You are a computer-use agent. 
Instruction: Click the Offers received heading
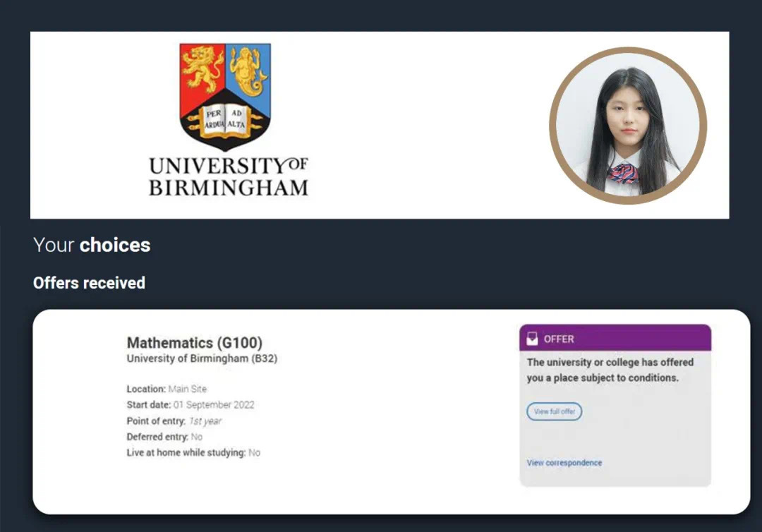point(89,283)
